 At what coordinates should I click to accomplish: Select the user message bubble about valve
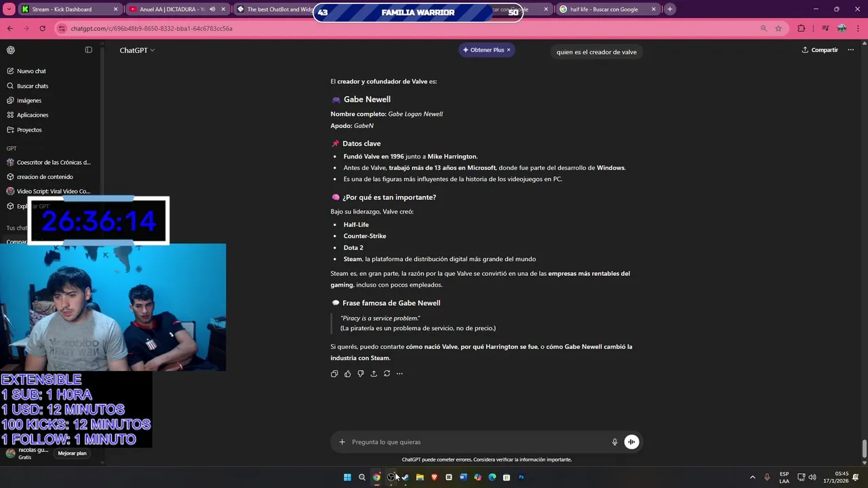tap(596, 52)
